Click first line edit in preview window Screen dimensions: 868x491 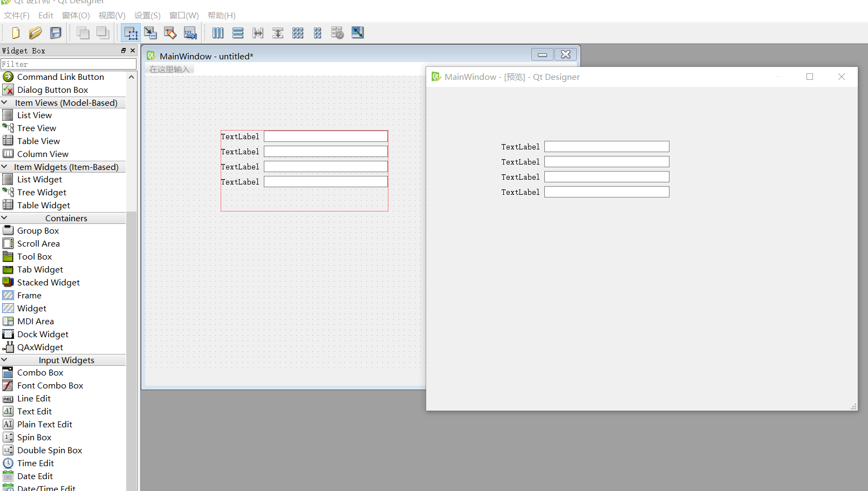607,147
